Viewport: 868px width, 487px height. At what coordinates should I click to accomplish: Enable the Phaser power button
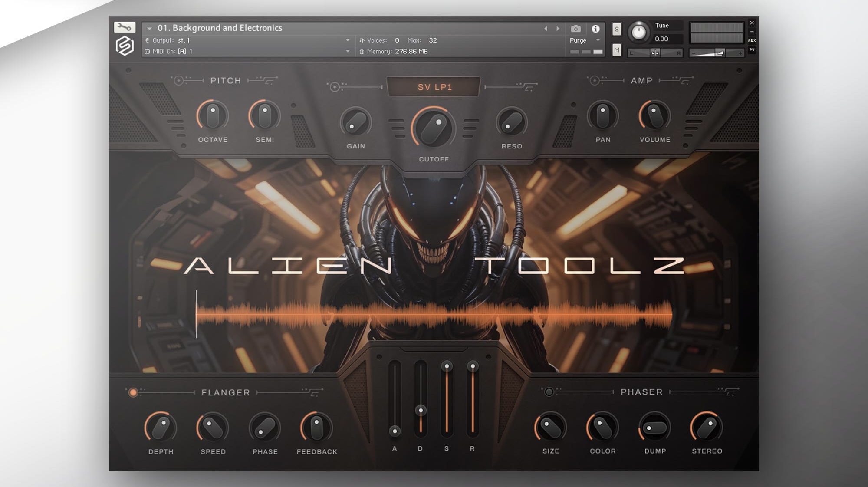tap(549, 392)
